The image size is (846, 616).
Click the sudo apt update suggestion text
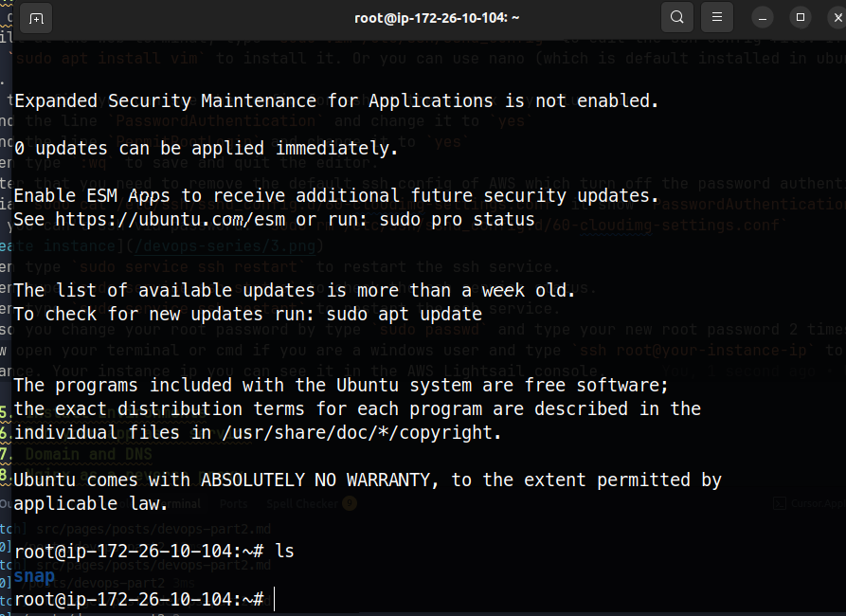coord(407,314)
